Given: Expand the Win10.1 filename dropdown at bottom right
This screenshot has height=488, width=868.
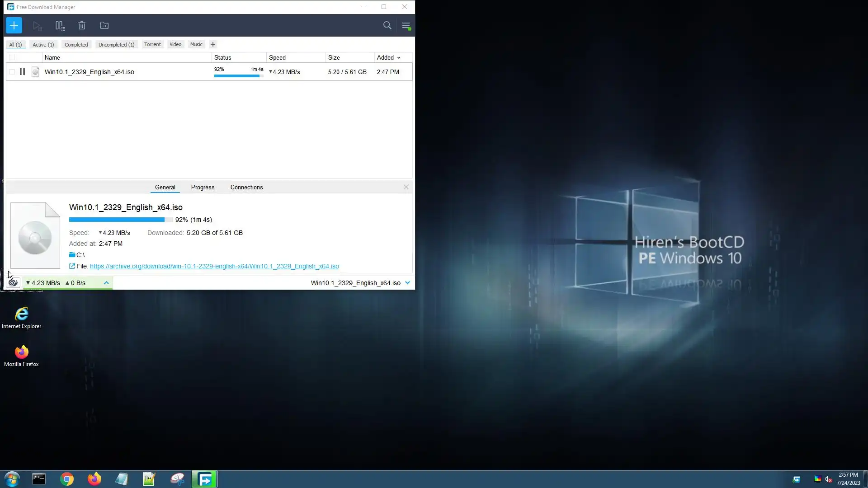Looking at the screenshot, I should coord(407,283).
